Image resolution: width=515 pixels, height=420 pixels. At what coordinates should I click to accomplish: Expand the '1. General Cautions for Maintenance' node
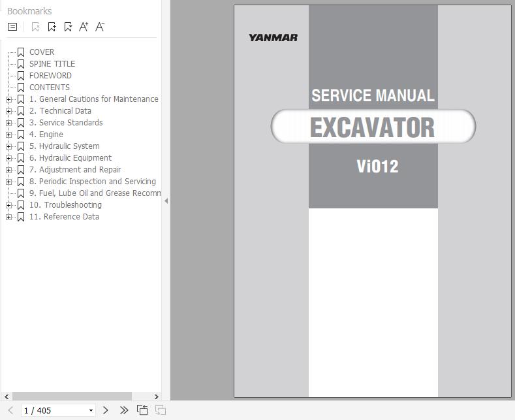tap(9, 99)
